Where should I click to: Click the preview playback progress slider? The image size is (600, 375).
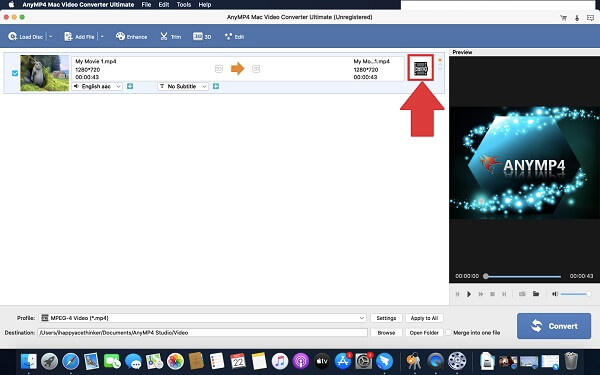523,276
